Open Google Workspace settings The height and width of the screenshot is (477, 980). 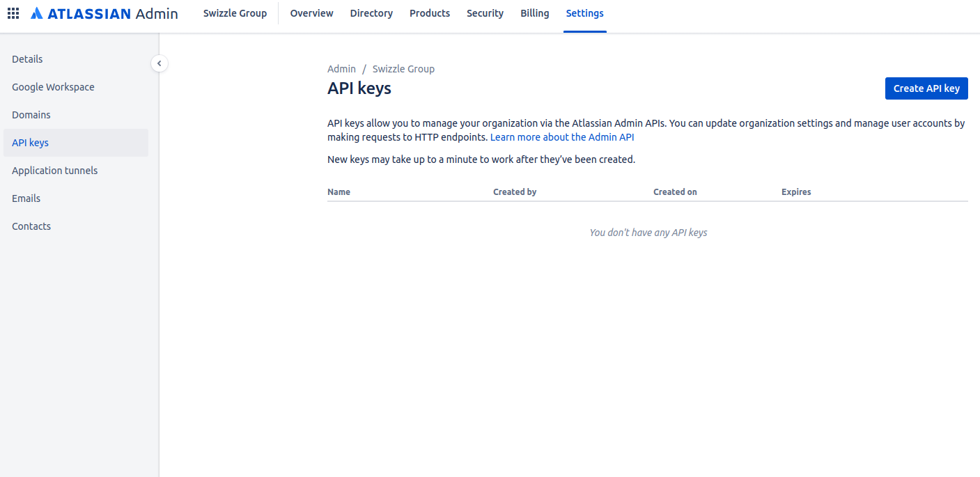click(53, 86)
